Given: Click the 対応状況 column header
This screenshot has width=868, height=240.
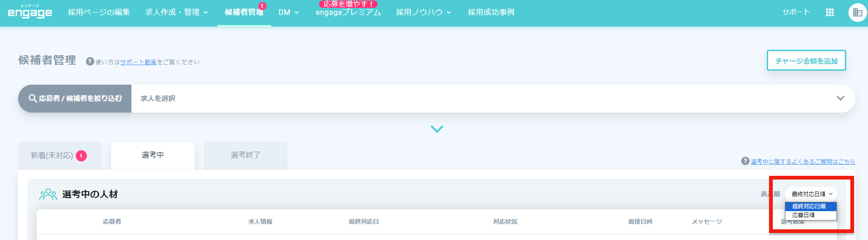Looking at the screenshot, I should coord(505,222).
